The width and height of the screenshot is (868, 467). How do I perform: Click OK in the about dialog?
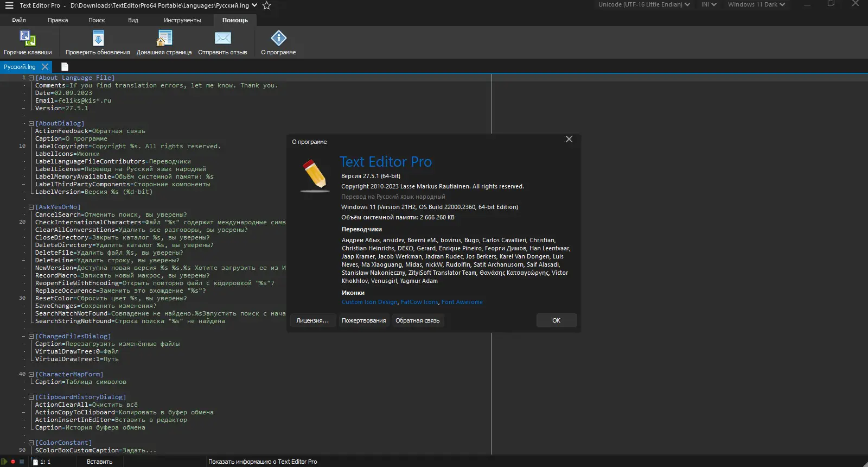556,320
